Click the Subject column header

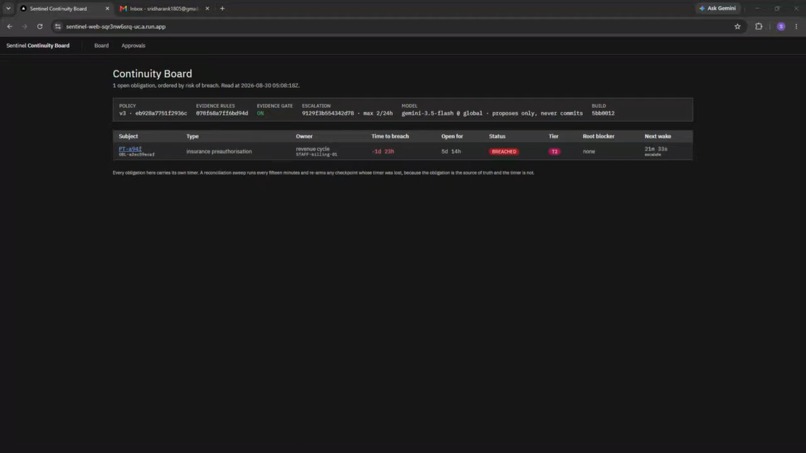128,136
